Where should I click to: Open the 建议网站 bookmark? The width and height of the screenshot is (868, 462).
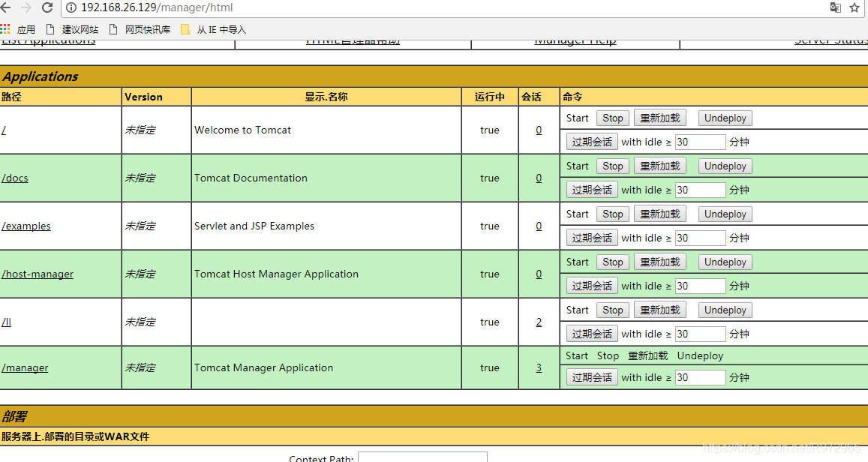point(73,29)
